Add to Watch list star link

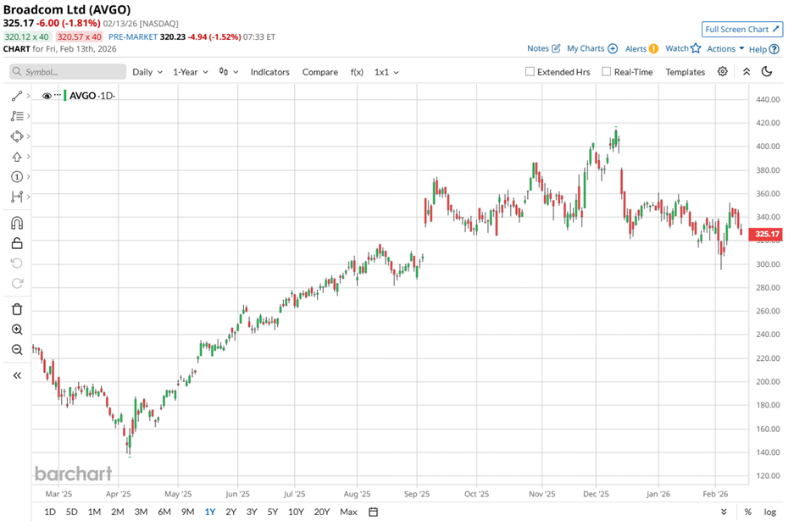[x=683, y=48]
